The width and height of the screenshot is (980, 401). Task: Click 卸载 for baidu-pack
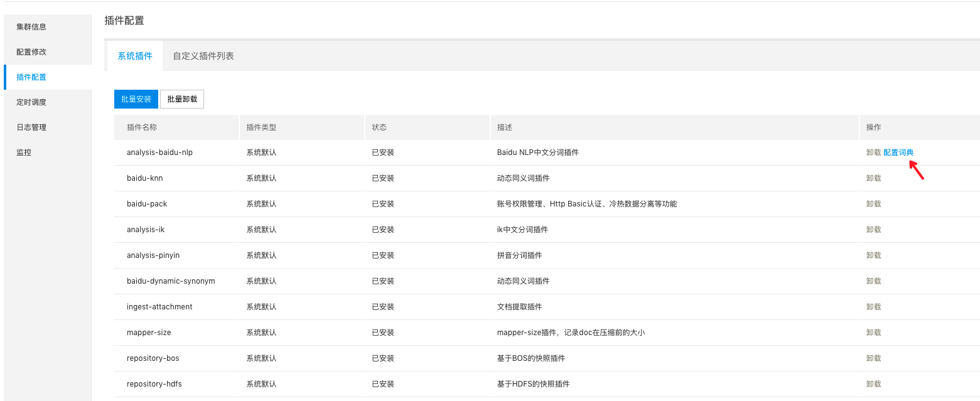873,204
